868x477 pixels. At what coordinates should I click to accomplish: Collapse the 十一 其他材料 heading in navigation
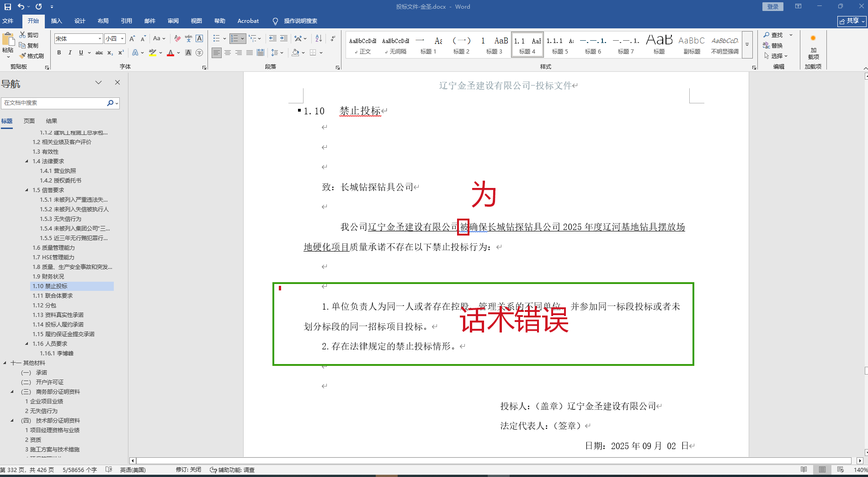(x=5, y=363)
